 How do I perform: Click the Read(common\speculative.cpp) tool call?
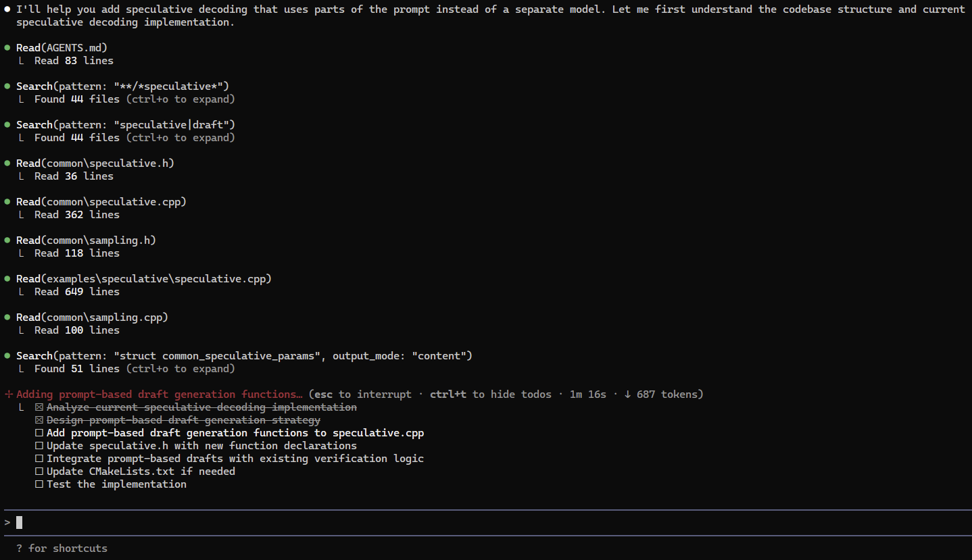click(101, 202)
